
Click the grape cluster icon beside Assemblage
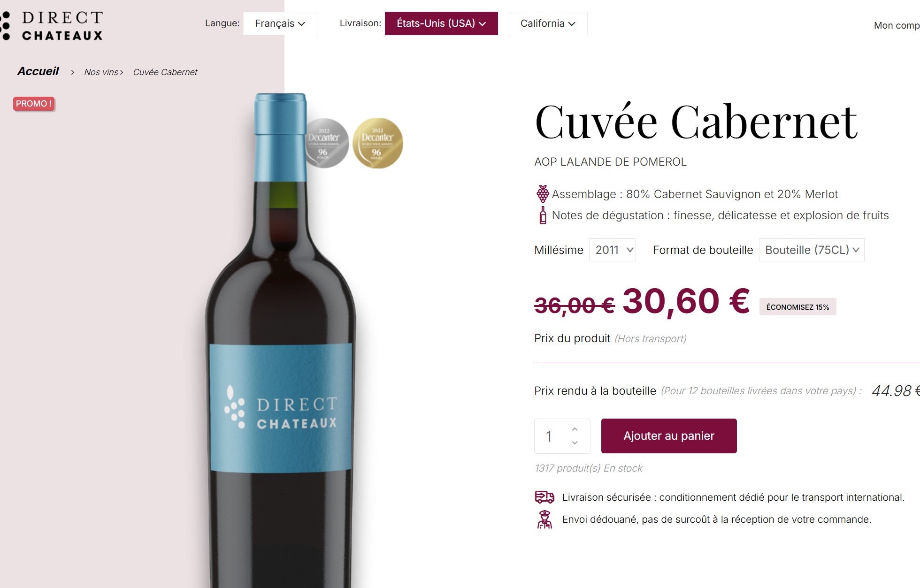point(543,194)
